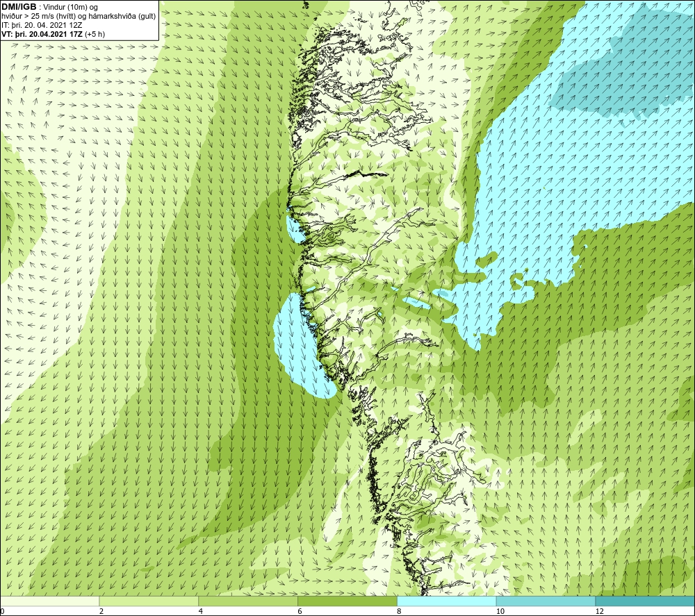695x616 pixels.
Task: Click the 8–10 m/s light cyan band
Action: coord(447,601)
